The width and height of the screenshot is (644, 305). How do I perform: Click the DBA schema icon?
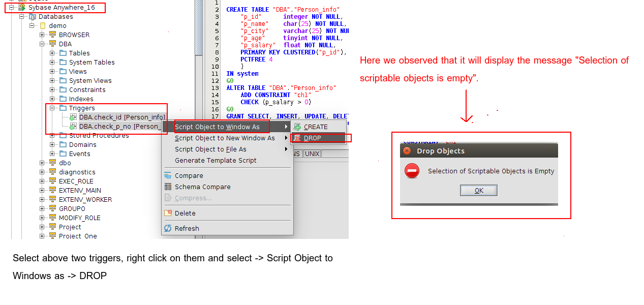(52, 44)
